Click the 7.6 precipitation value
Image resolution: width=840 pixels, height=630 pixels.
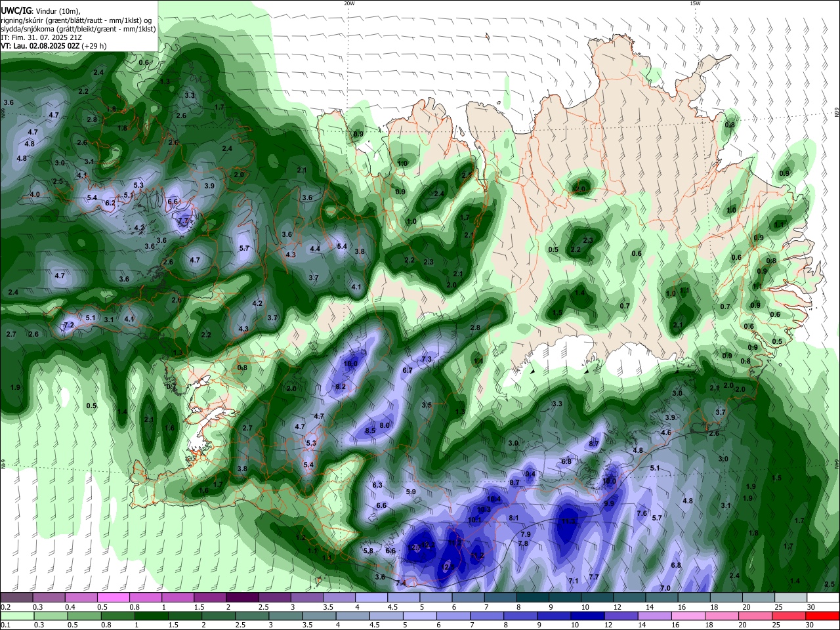(642, 514)
